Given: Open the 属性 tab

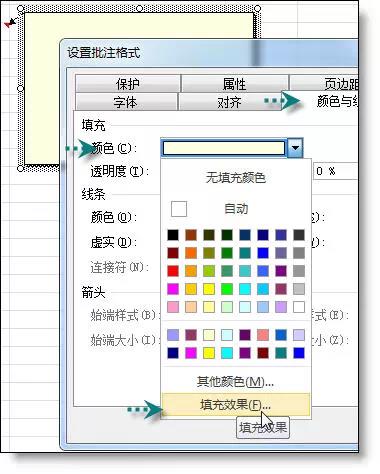Looking at the screenshot, I should (x=234, y=83).
